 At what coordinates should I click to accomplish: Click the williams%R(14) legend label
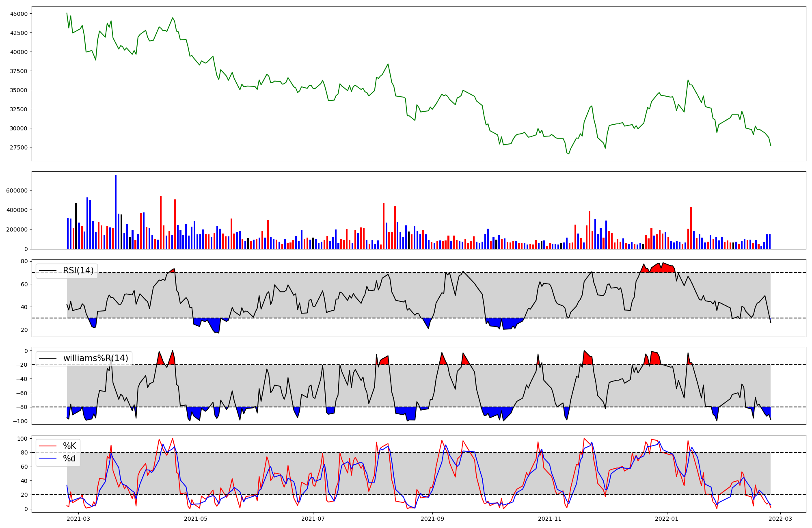tap(95, 358)
